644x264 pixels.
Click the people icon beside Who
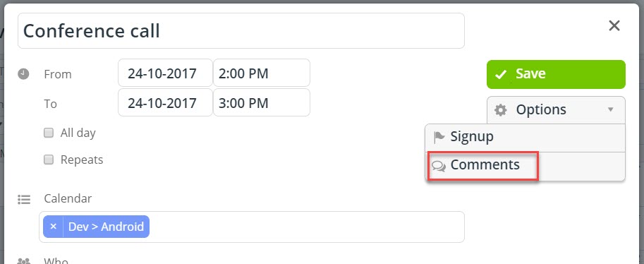24,261
